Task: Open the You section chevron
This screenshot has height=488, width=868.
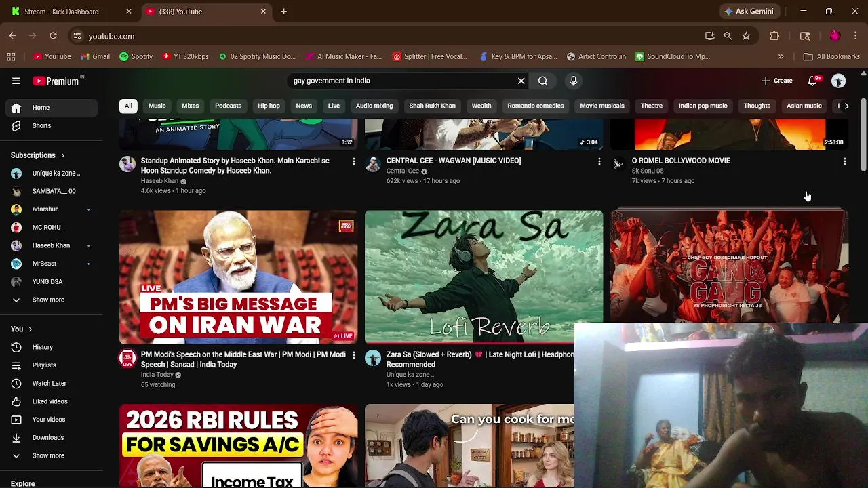Action: (30, 329)
